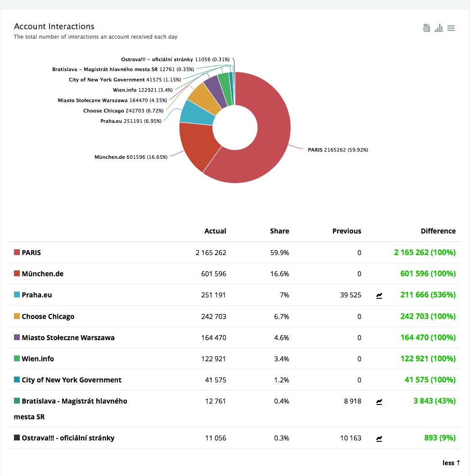The height and width of the screenshot is (476, 470).
Task: Click PARIS 2165262 chart label
Action: tap(338, 150)
